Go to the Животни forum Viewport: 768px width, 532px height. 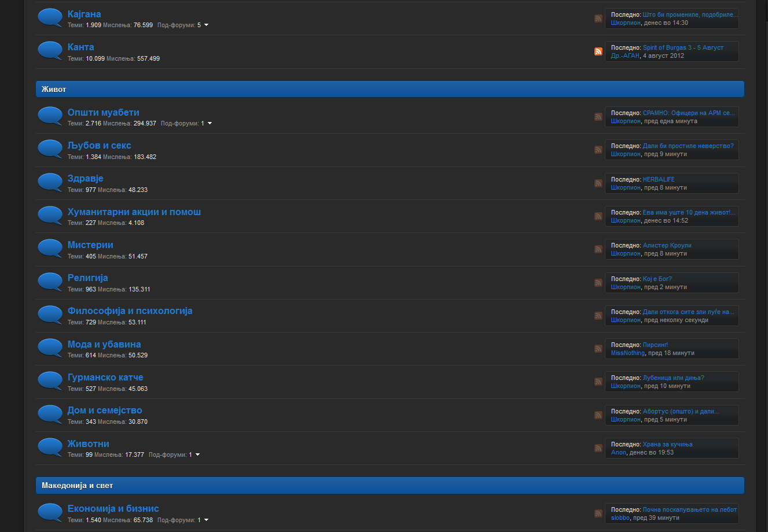tap(89, 444)
